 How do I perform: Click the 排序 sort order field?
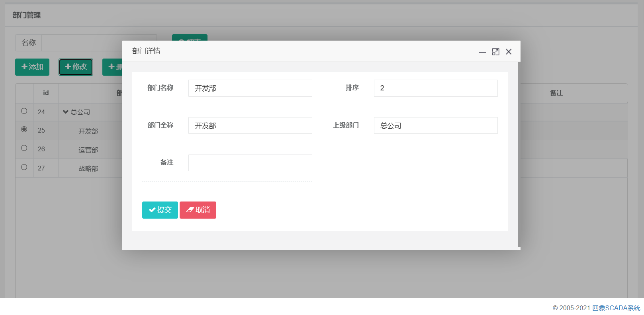435,88
